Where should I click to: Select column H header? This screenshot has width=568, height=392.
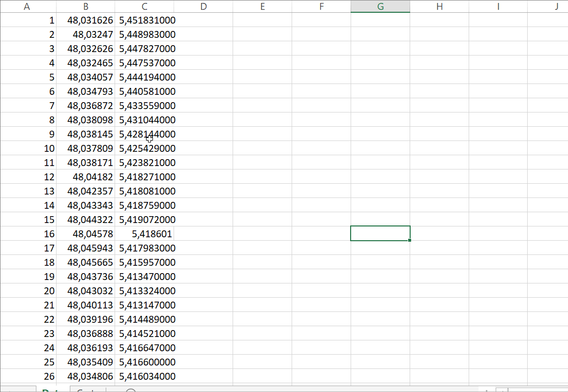(x=440, y=6)
